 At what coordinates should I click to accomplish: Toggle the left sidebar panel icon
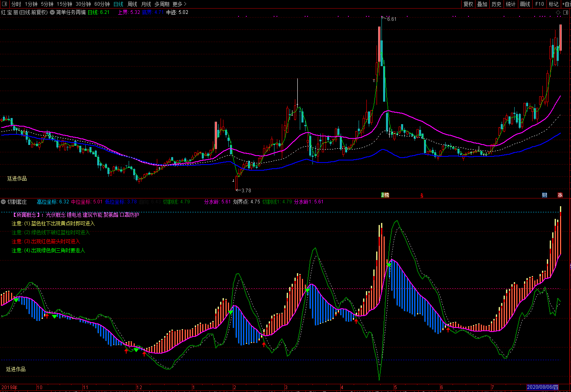4,4
